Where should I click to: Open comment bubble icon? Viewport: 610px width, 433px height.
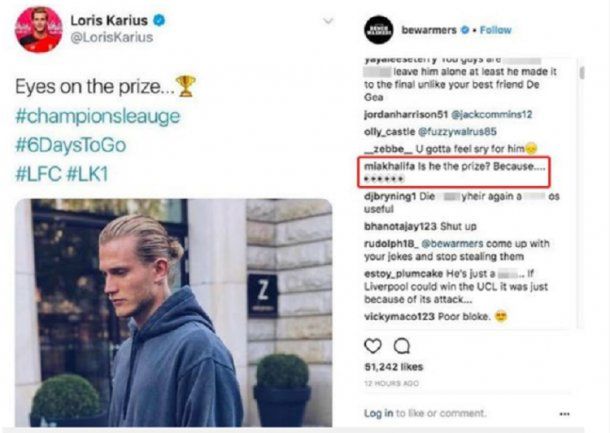(x=402, y=346)
